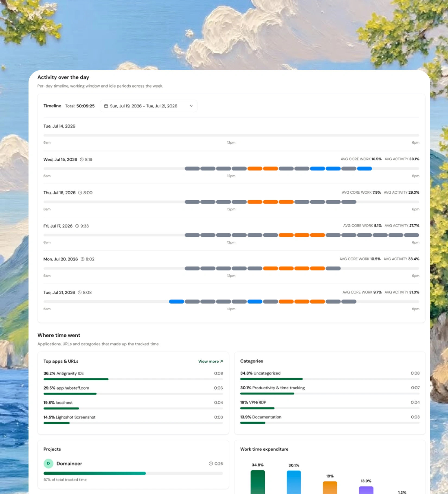
Task: Select first orange segment on Thu, Jul 16 timeline
Action: [x=255, y=202]
